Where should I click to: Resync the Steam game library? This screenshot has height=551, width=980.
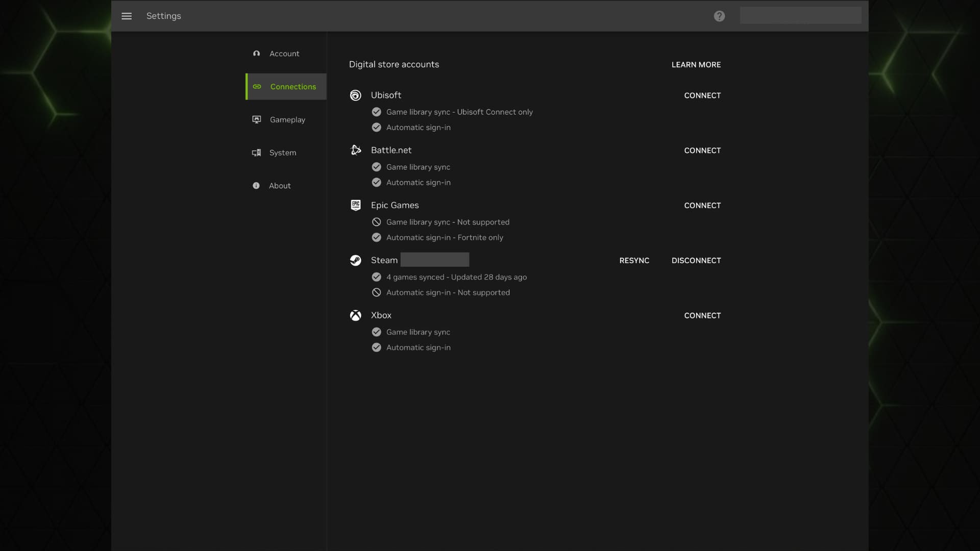click(634, 260)
